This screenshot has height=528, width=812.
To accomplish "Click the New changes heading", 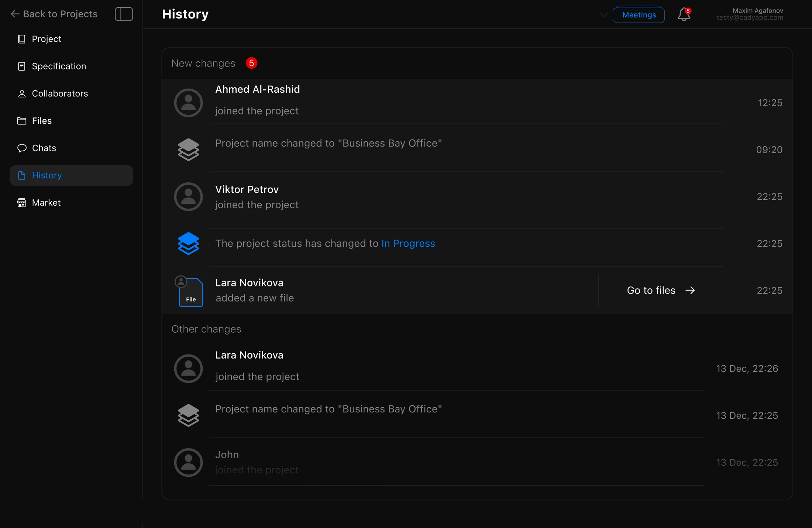I will pyautogui.click(x=203, y=64).
